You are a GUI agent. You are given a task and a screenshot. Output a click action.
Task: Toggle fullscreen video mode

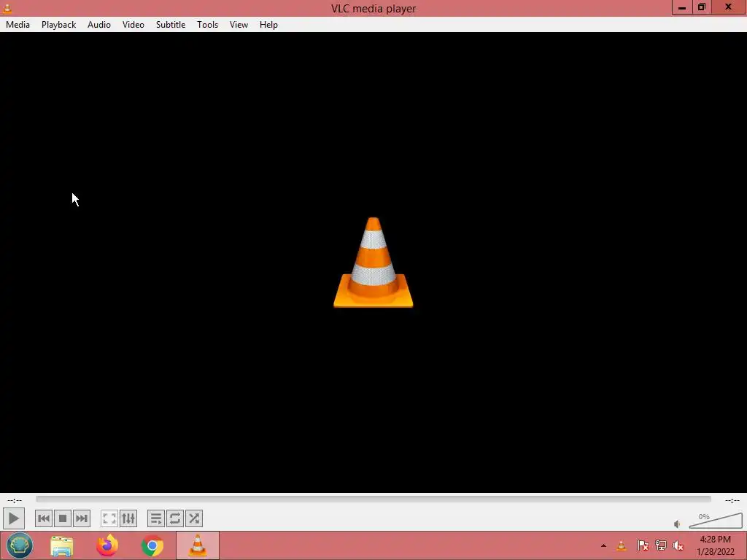pos(109,518)
